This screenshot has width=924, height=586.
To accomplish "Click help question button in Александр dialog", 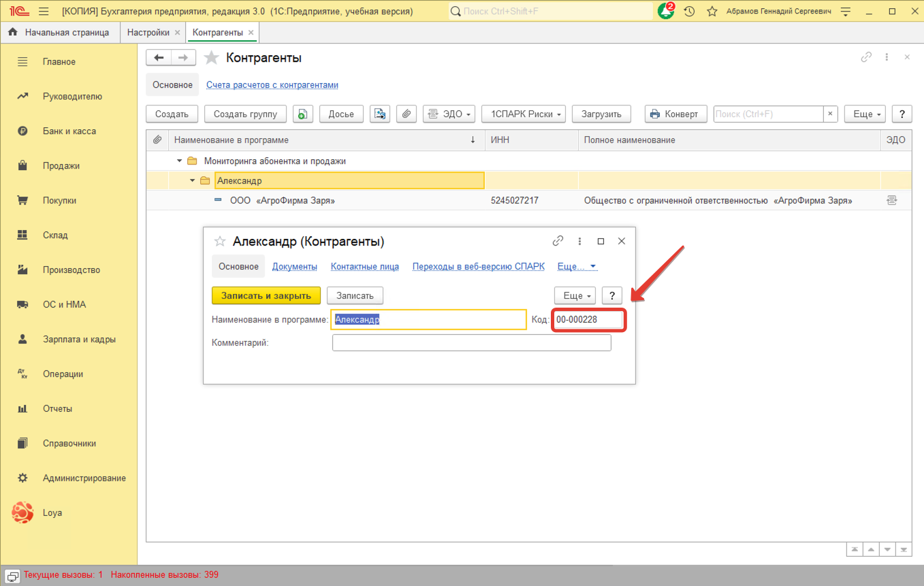I will (612, 295).
